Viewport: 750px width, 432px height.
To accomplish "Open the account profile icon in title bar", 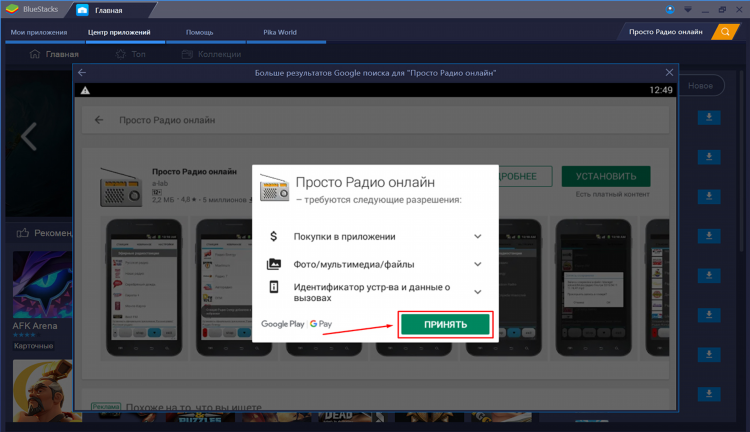I will pos(670,9).
